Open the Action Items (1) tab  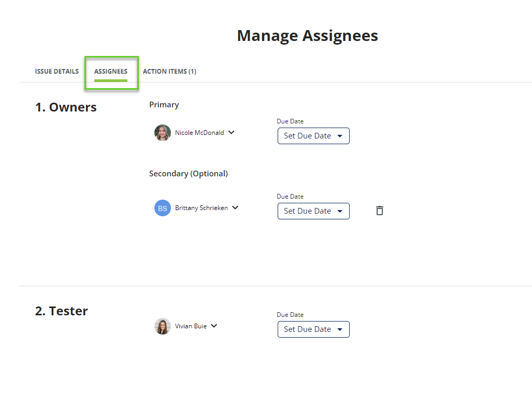point(169,72)
